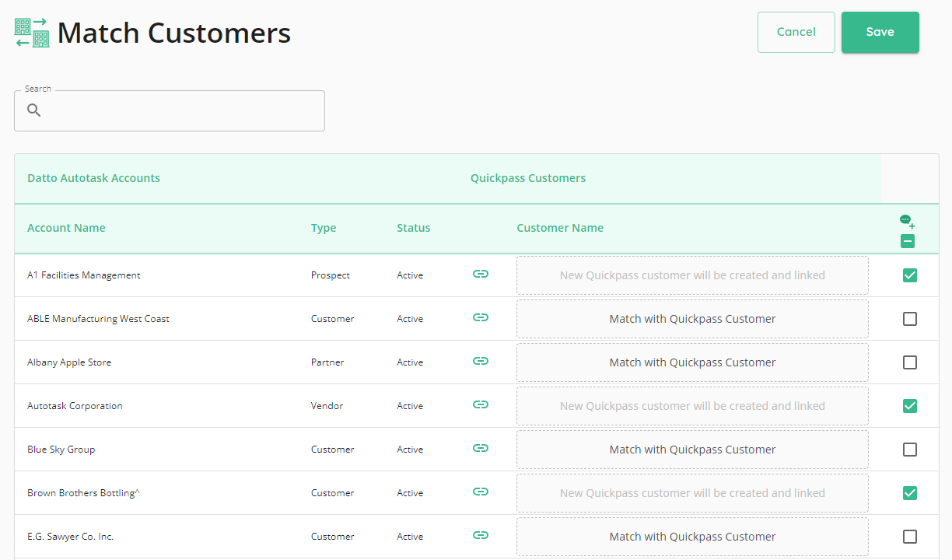
Task: Click the link icon for Albany Apple Store
Action: 481,361
